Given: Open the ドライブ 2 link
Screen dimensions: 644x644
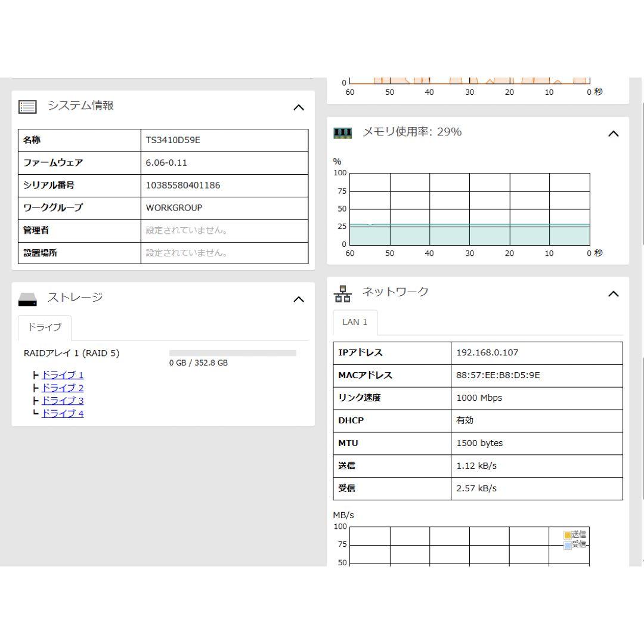Looking at the screenshot, I should [x=62, y=388].
